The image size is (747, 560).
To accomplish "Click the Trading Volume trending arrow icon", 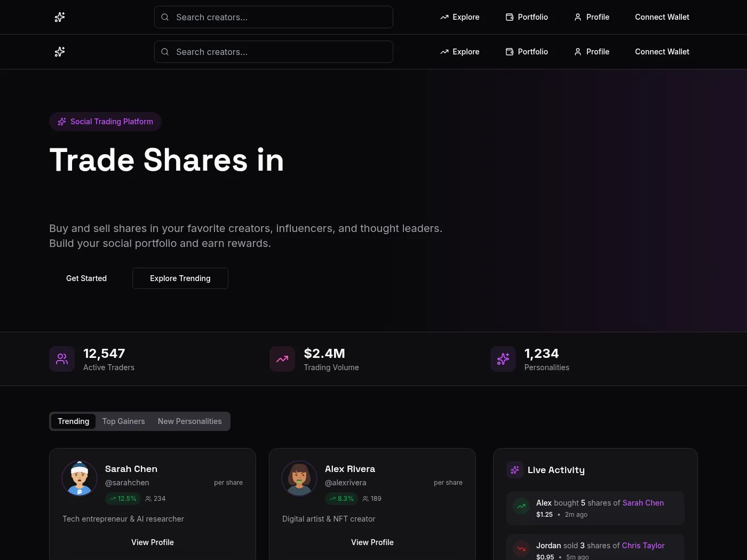I will pyautogui.click(x=282, y=359).
